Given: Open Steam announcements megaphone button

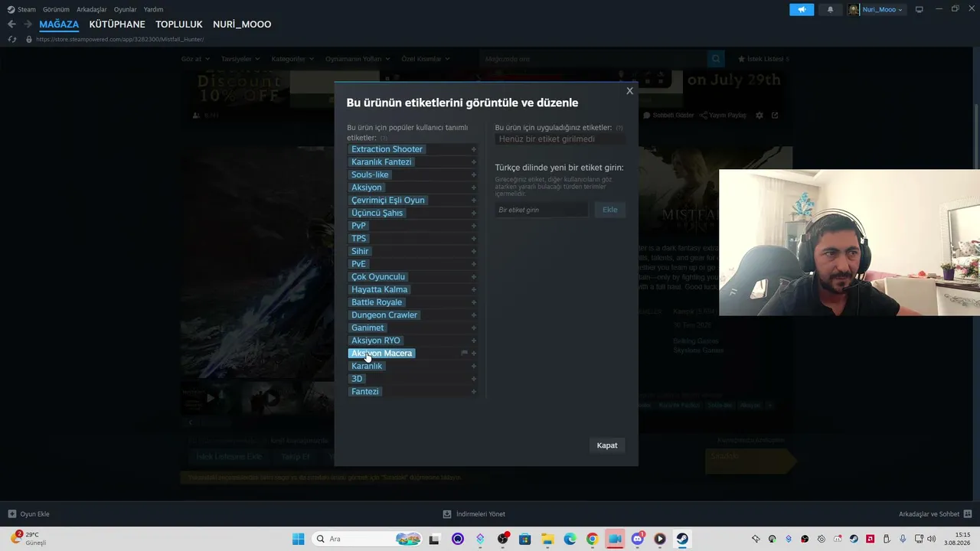Looking at the screenshot, I should point(802,10).
